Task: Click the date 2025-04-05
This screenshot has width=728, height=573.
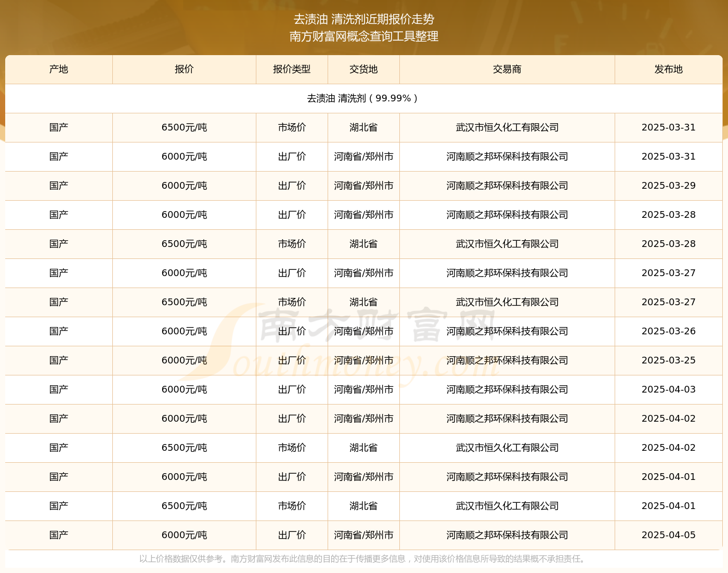Action: point(669,535)
